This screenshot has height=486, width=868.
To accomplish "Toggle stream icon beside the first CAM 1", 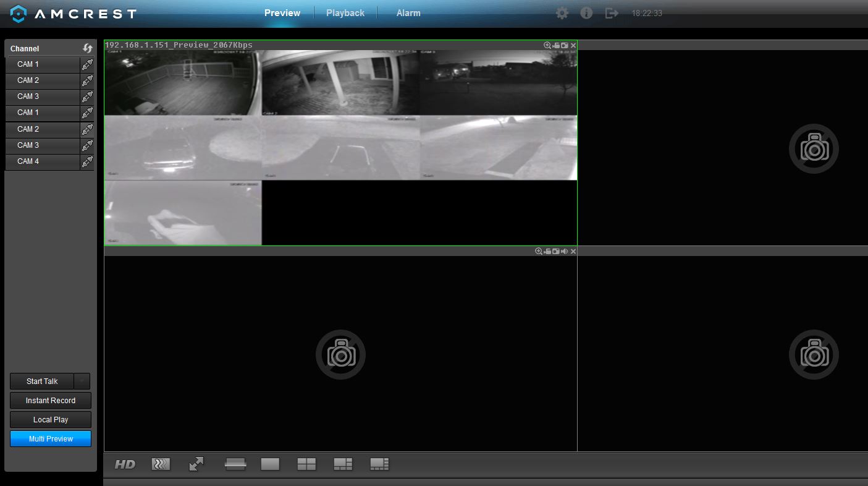I will (x=87, y=64).
